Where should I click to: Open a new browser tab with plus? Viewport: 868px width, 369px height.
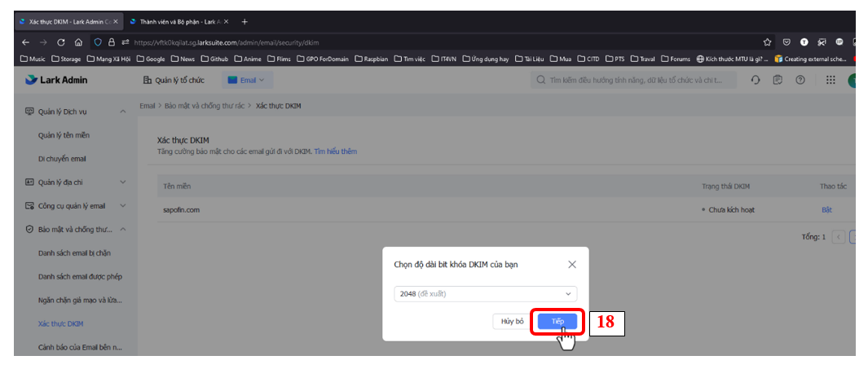pos(245,21)
